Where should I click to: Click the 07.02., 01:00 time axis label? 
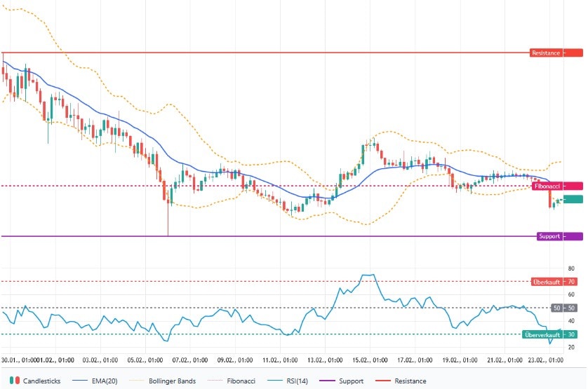click(x=189, y=360)
